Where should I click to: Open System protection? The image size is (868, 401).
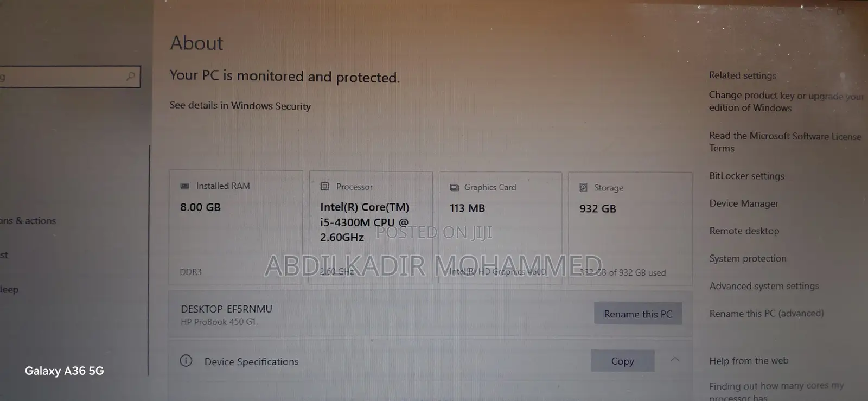tap(748, 259)
